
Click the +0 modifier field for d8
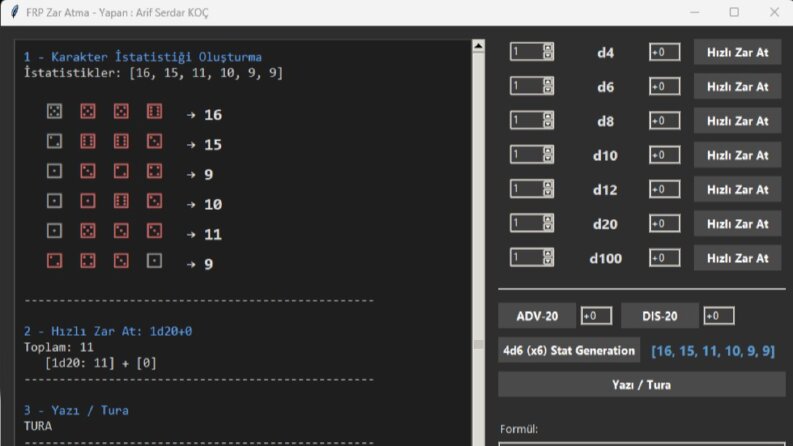tap(665, 121)
